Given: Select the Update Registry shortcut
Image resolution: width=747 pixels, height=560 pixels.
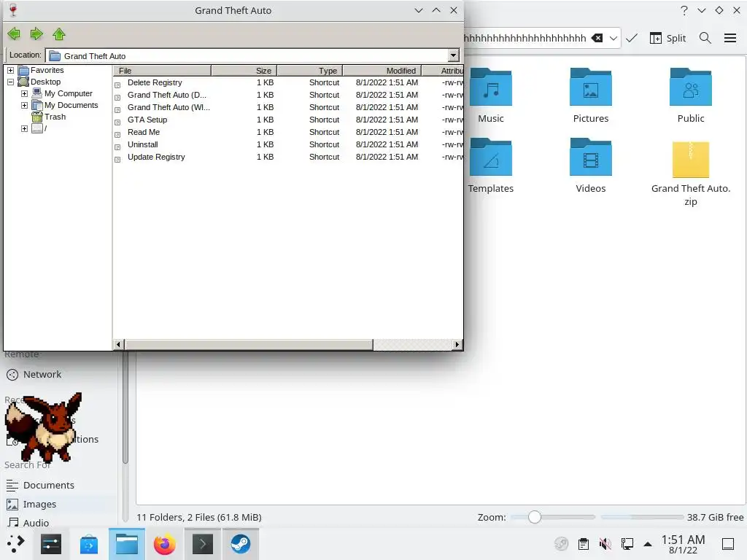Looking at the screenshot, I should pyautogui.click(x=156, y=157).
